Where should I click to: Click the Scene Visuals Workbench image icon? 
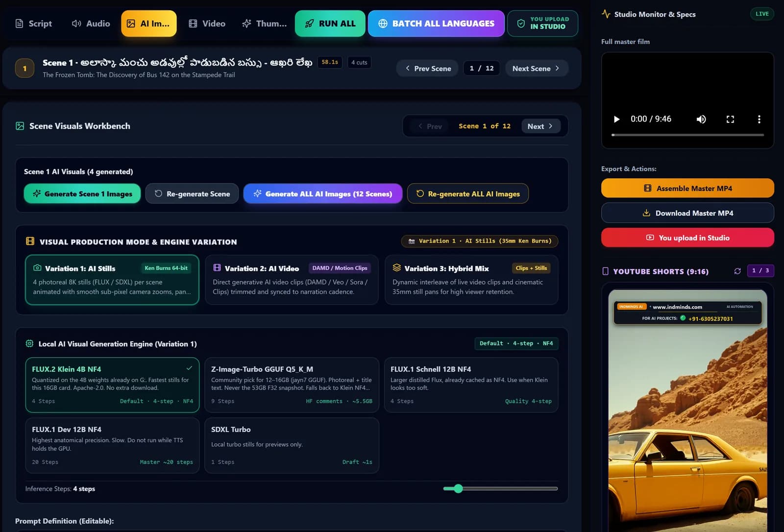point(20,126)
